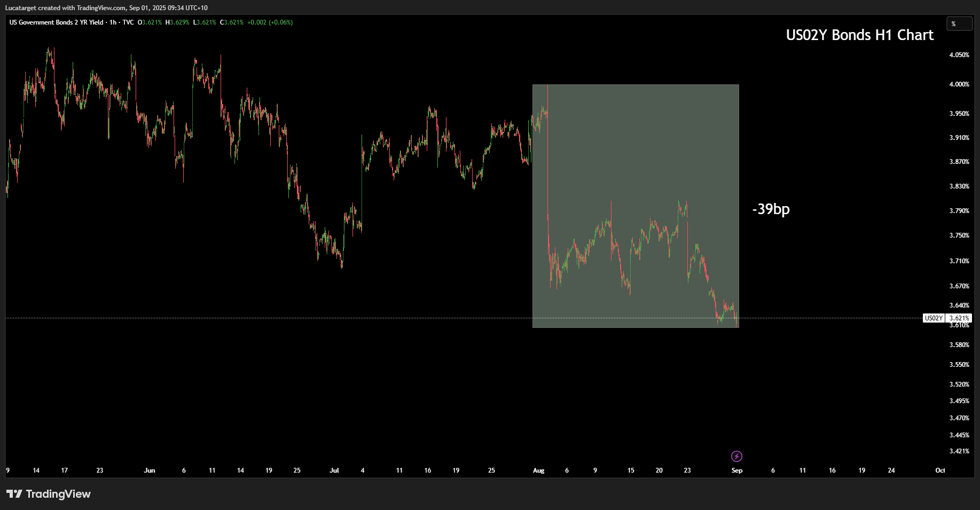The width and height of the screenshot is (980, 510).
Task: Click the TVC source in the legend
Action: click(x=128, y=22)
